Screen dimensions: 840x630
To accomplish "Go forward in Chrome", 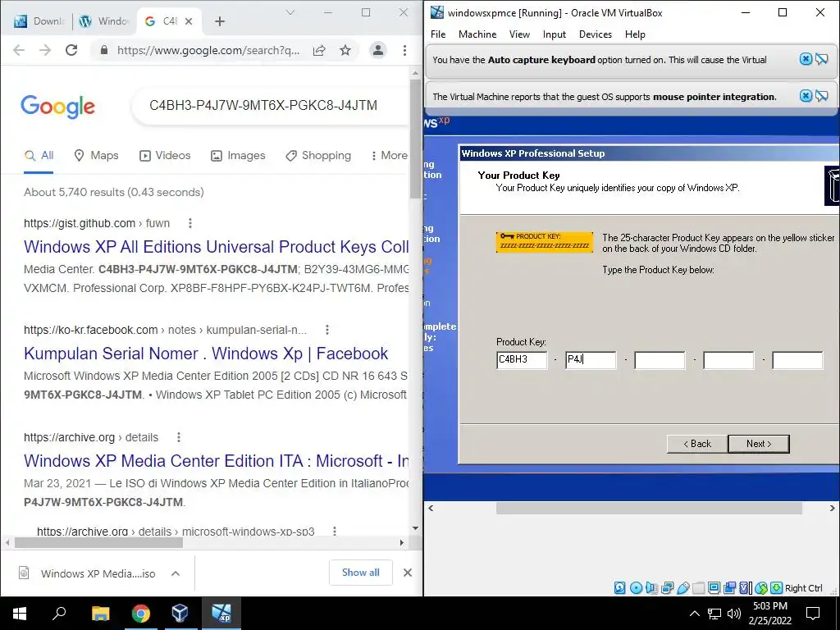I will point(45,50).
